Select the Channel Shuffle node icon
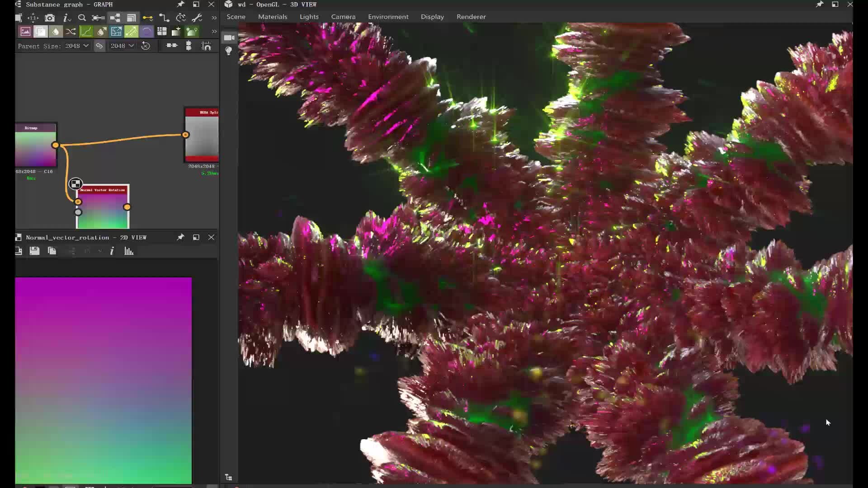868x488 pixels. pos(71,31)
